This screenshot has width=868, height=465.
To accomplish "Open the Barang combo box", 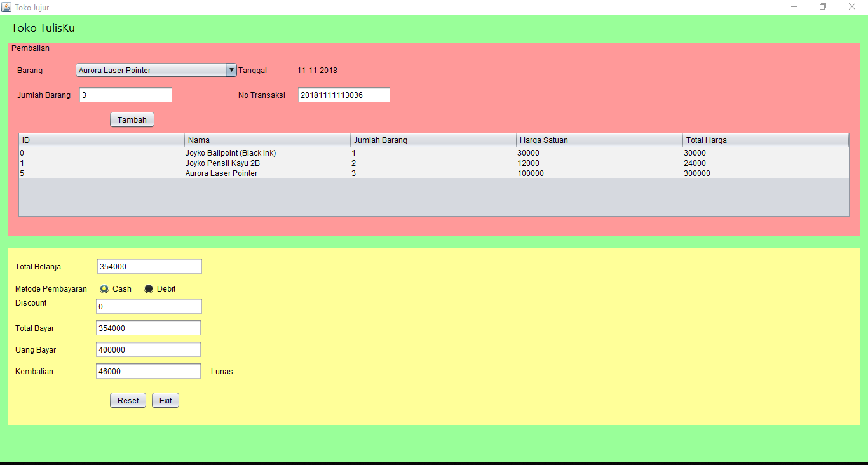I will [x=156, y=71].
